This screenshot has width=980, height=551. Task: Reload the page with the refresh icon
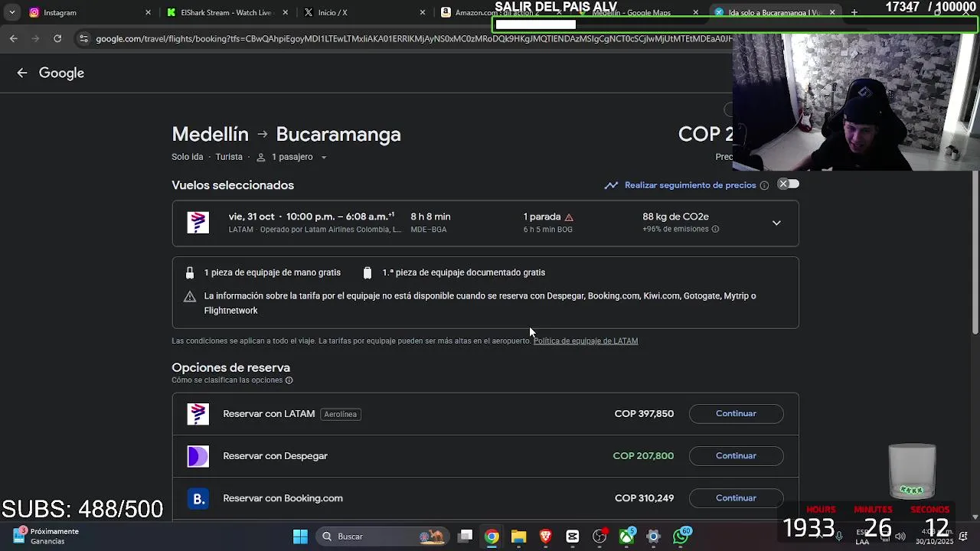pos(57,38)
